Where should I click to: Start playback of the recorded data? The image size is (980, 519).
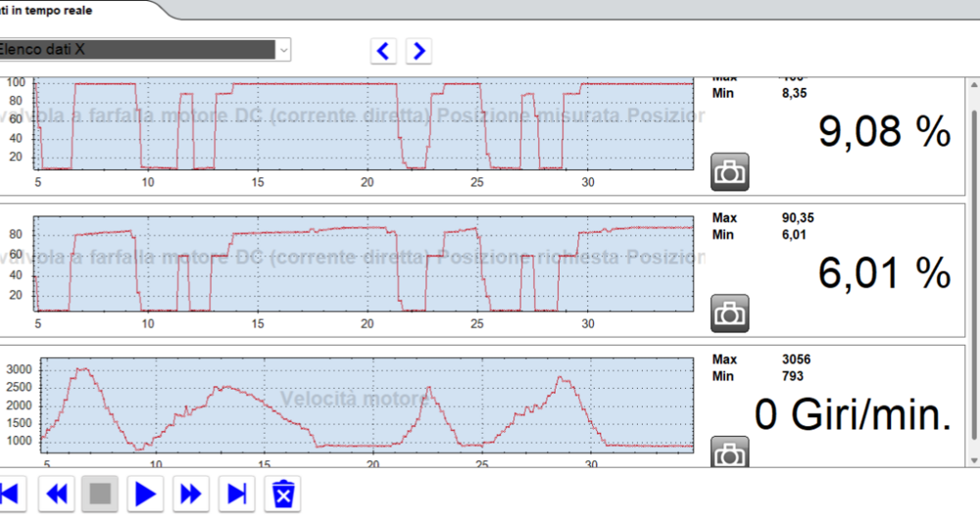146,494
